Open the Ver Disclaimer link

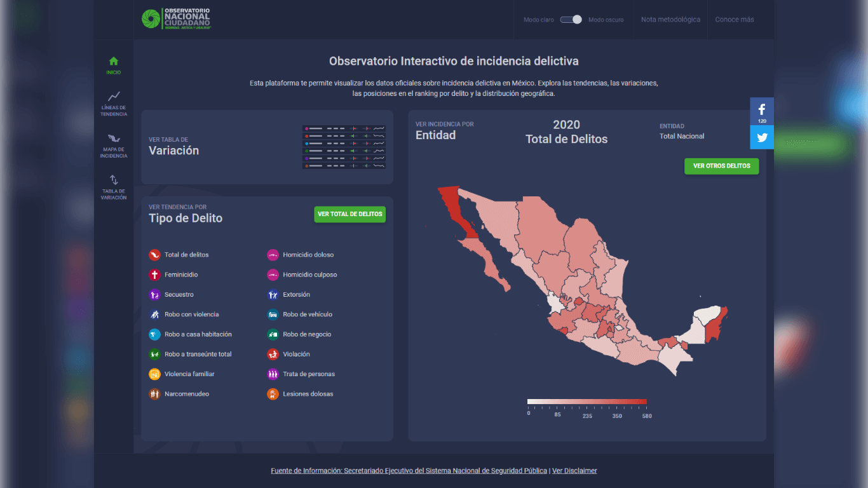(x=574, y=471)
